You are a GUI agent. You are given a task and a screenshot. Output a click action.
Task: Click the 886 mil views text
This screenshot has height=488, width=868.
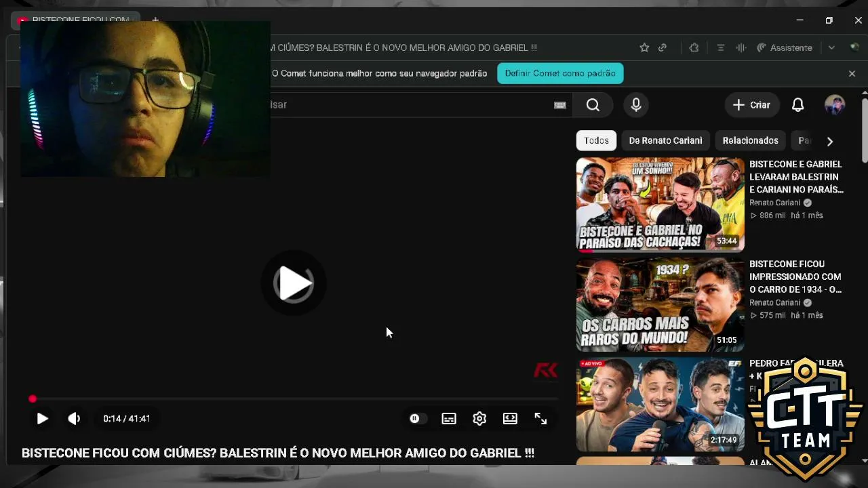pos(772,216)
